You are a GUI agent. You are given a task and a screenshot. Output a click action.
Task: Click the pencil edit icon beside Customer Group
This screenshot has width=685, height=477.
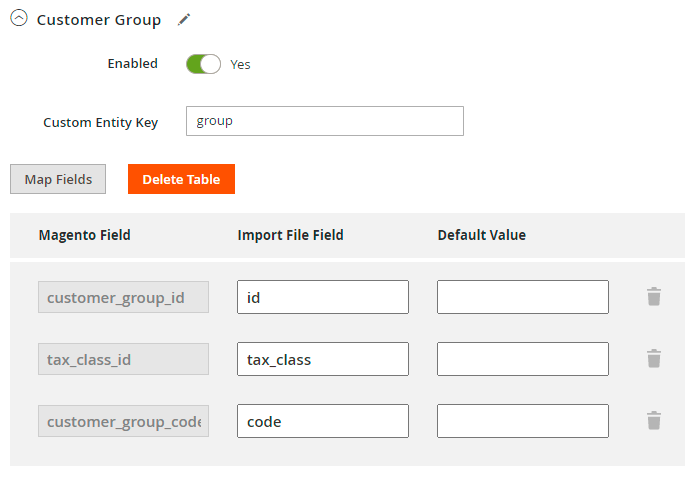pyautogui.click(x=183, y=20)
